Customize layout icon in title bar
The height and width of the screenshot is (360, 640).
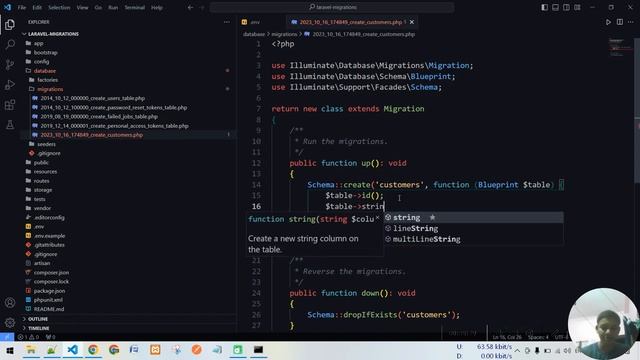[577, 7]
